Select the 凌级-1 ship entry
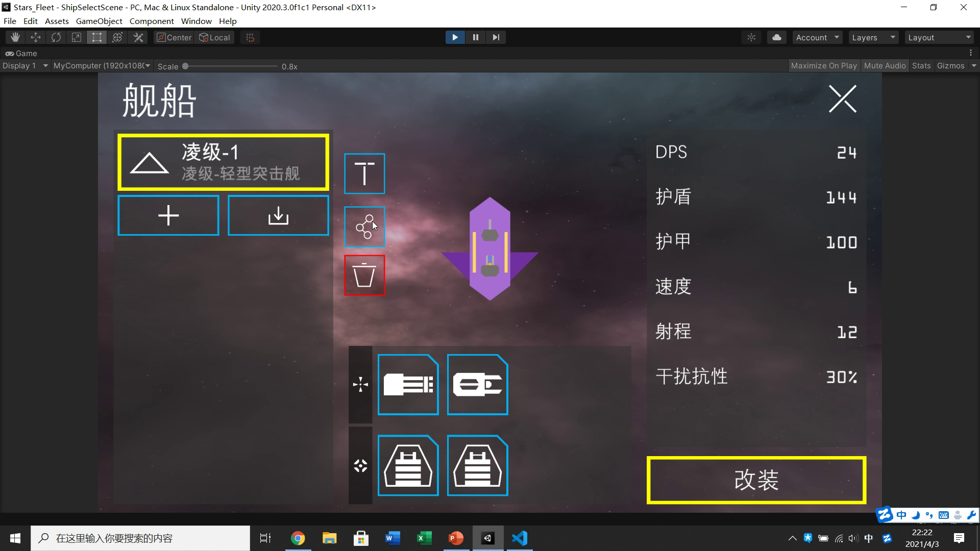980x551 pixels. pyautogui.click(x=222, y=161)
